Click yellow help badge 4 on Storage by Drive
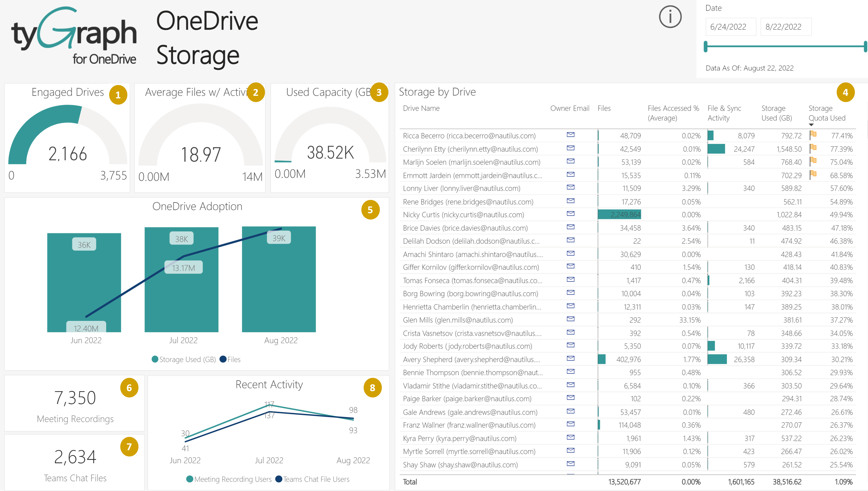Image resolution: width=868 pixels, height=491 pixels. (x=845, y=92)
